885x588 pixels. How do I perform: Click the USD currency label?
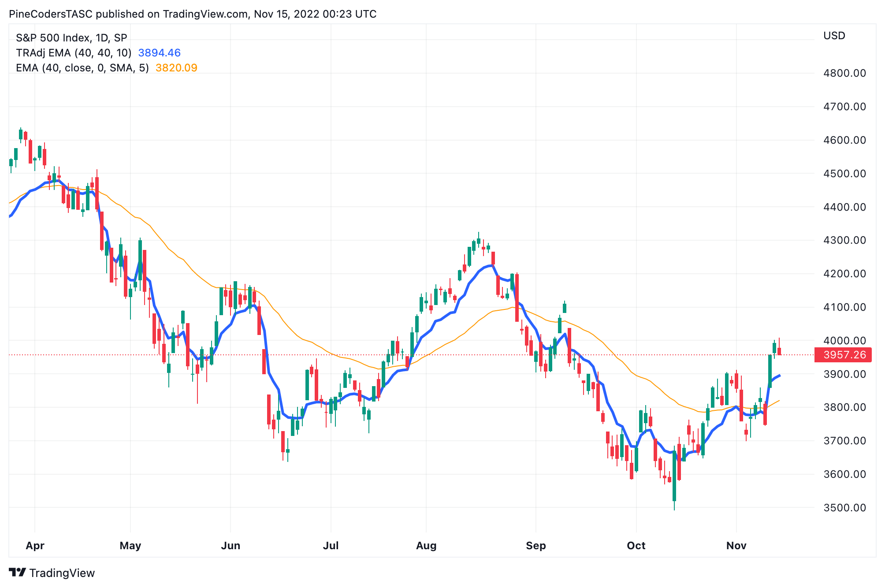click(834, 36)
